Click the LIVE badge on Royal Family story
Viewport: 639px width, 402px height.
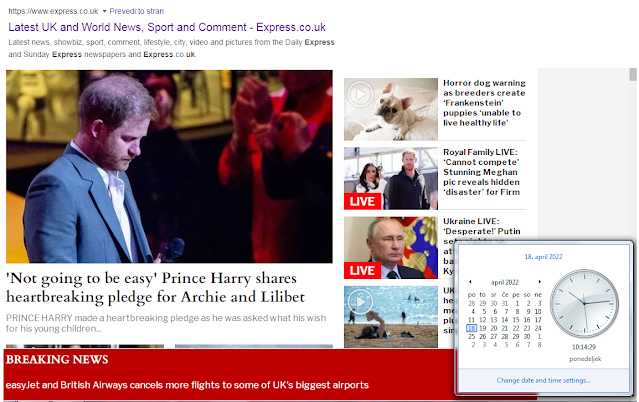click(x=362, y=201)
